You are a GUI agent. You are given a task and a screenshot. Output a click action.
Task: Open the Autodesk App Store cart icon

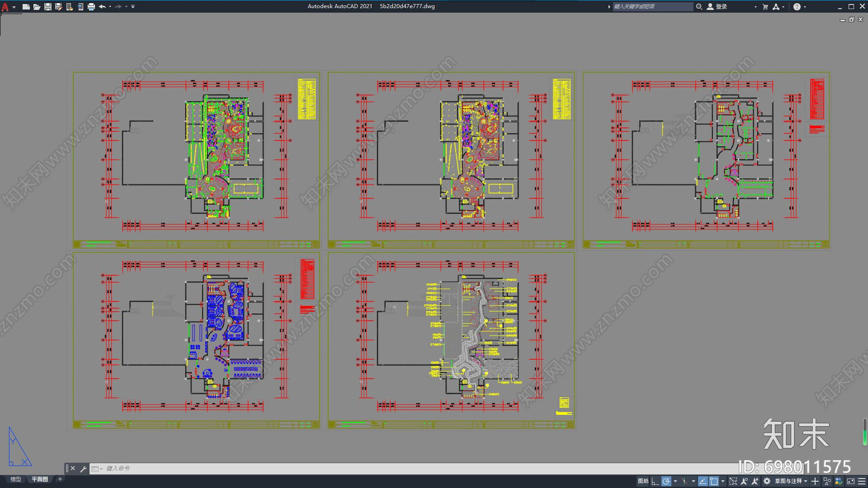click(x=765, y=7)
